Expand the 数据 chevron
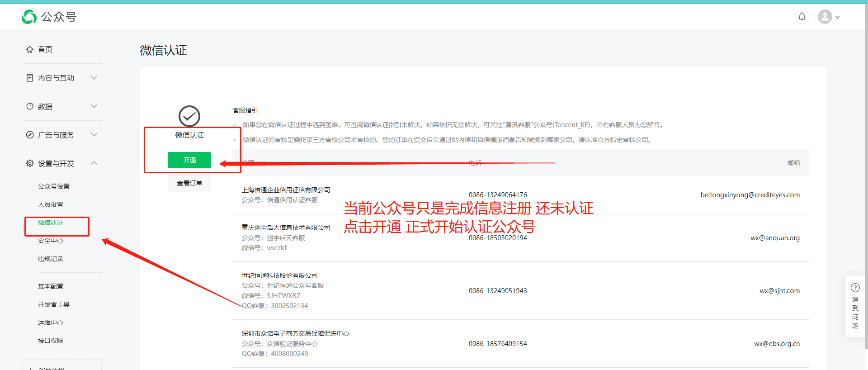The height and width of the screenshot is (370, 868). point(94,106)
